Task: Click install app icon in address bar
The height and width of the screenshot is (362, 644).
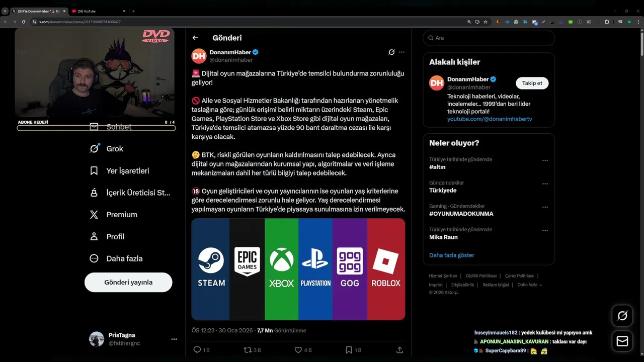Action: 477,22
